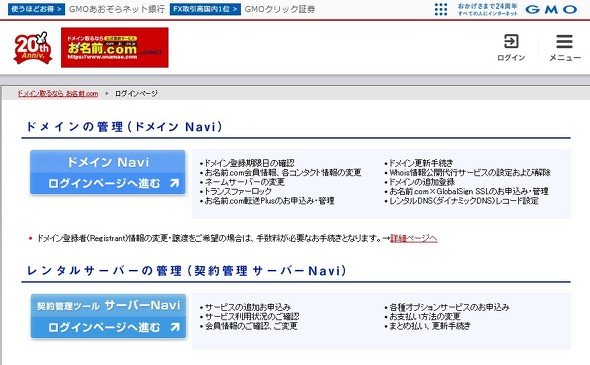590x365 pixels.
Task: Click text お名前.com会員情報、各コンタクト情報の変更
Action: (x=283, y=172)
